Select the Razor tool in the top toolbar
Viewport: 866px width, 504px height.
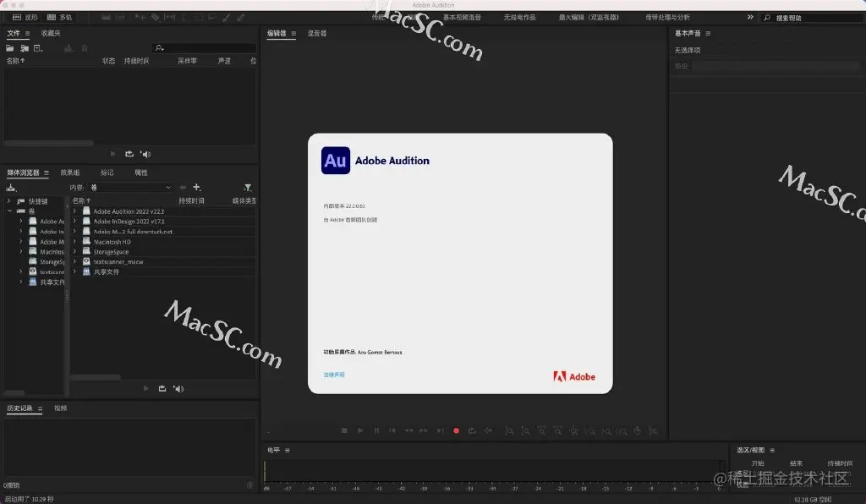[156, 17]
